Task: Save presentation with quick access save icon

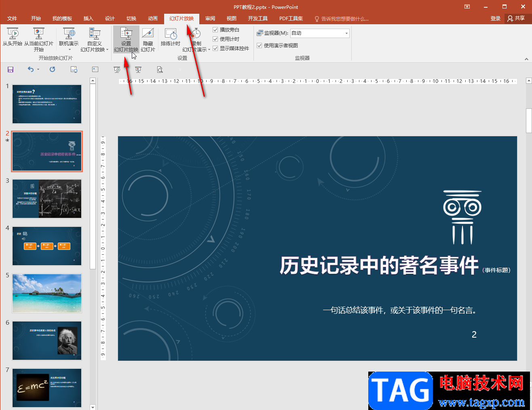Action: tap(11, 70)
